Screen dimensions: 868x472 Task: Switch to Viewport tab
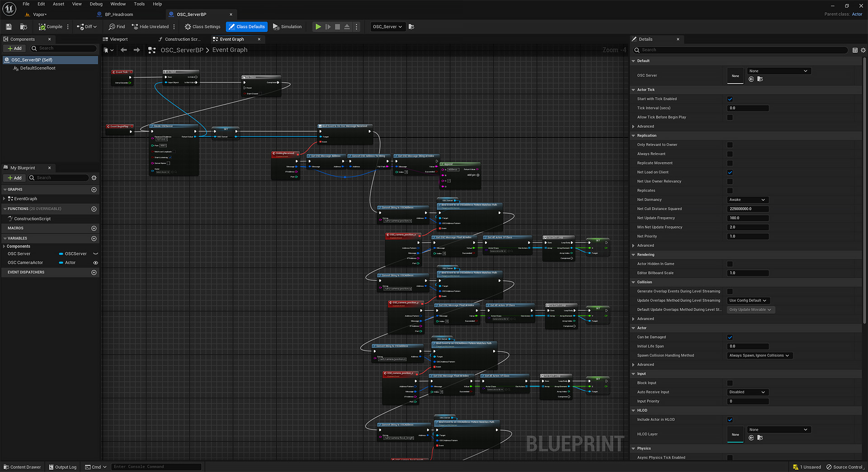coord(118,39)
